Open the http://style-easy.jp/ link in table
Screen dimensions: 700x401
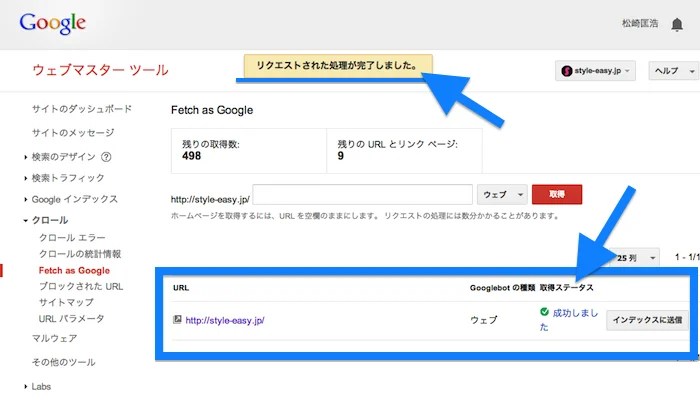225,320
